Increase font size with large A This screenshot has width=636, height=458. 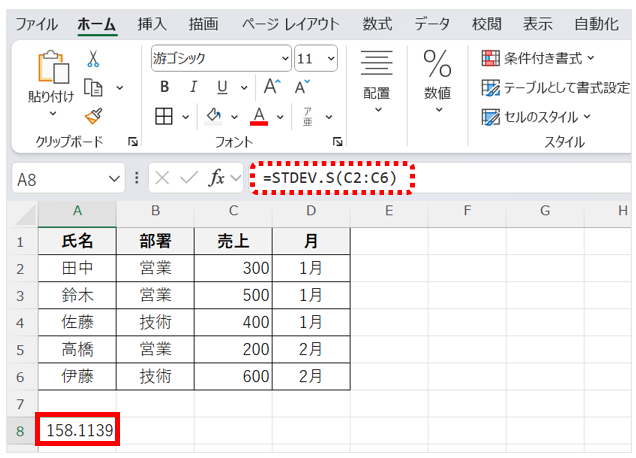271,87
